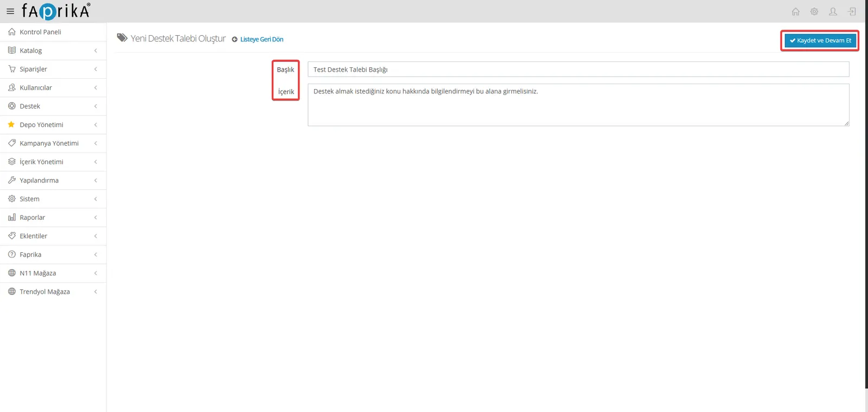Expand the Destek menu chevron
The width and height of the screenshot is (868, 412).
[x=95, y=106]
